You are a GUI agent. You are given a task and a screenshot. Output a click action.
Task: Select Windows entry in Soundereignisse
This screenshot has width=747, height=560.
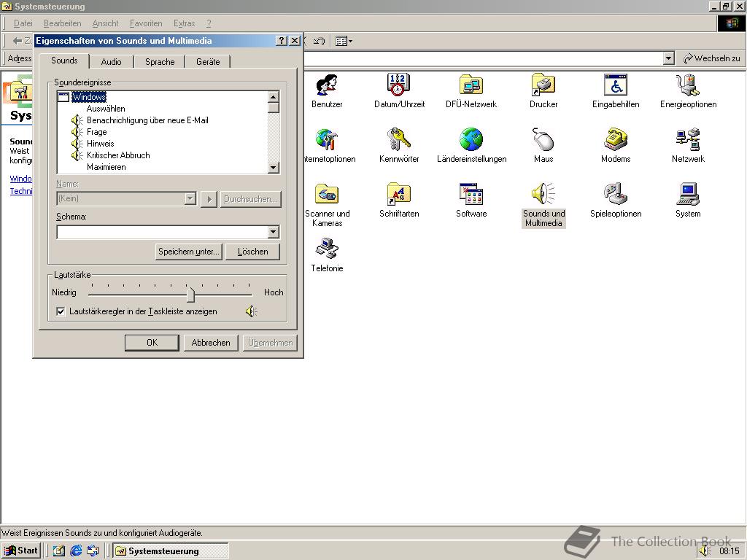click(88, 97)
